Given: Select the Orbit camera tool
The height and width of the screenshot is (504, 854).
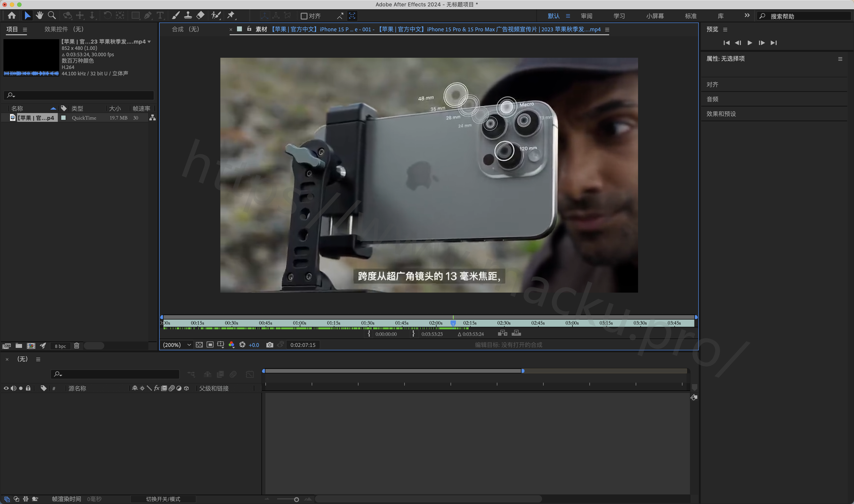Looking at the screenshot, I should pyautogui.click(x=67, y=15).
